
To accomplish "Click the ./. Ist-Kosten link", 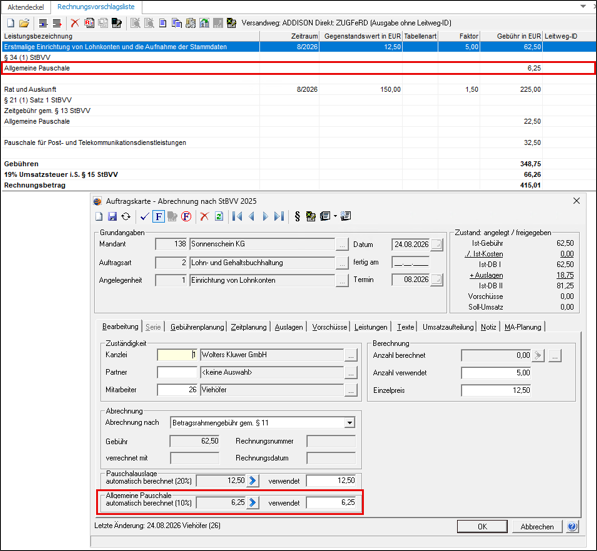I will [x=484, y=254].
